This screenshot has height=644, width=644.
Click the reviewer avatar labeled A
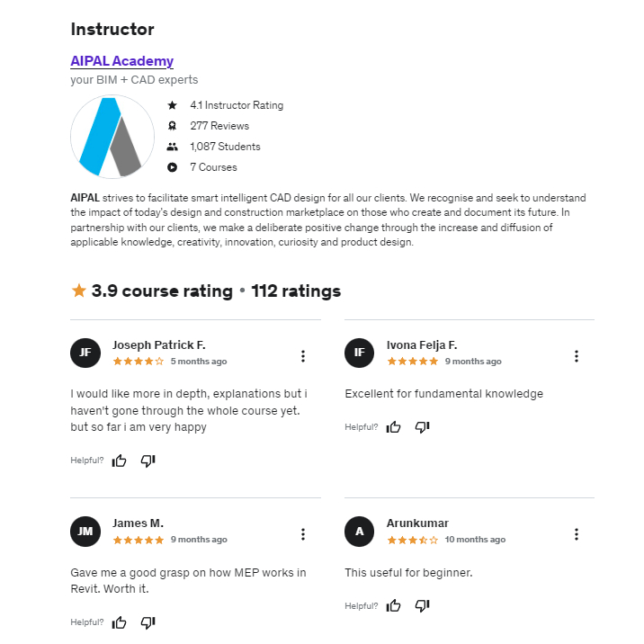click(359, 532)
